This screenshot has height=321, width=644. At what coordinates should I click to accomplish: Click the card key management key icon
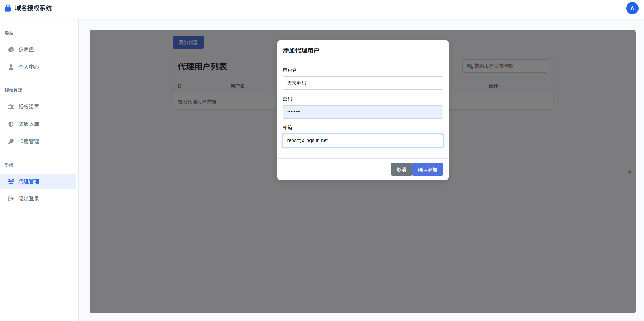tap(11, 141)
